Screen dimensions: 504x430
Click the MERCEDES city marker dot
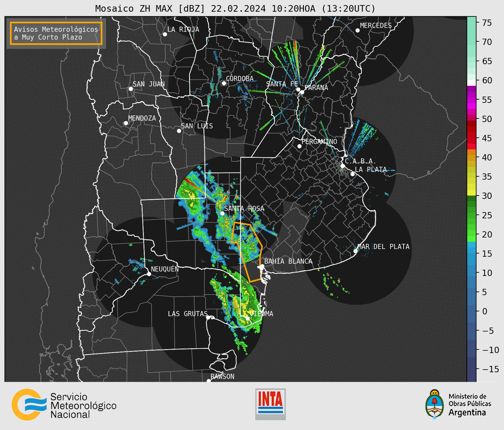coord(358,31)
